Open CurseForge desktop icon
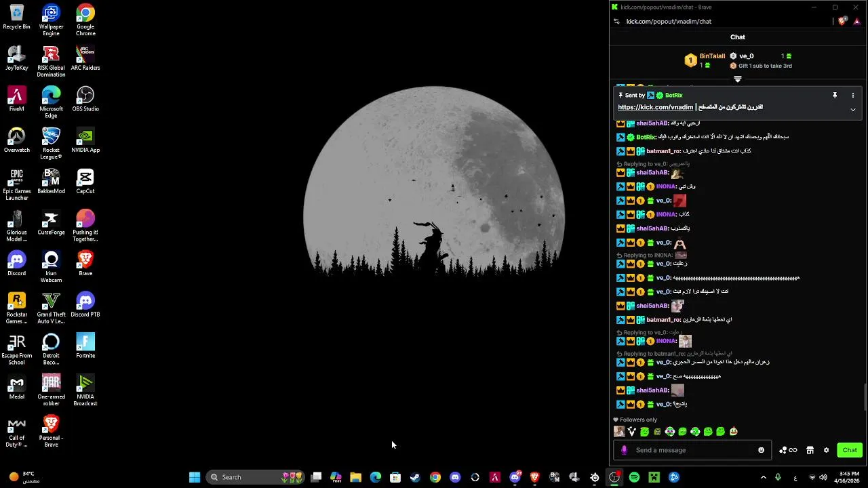 pyautogui.click(x=51, y=223)
